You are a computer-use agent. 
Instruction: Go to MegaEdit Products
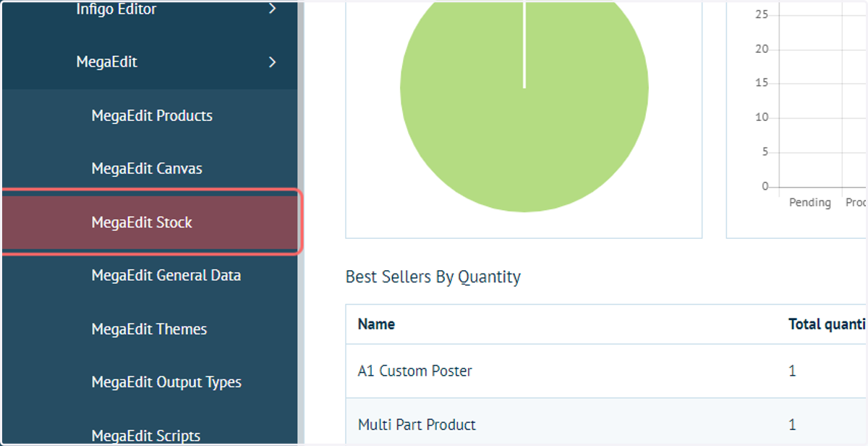point(152,116)
